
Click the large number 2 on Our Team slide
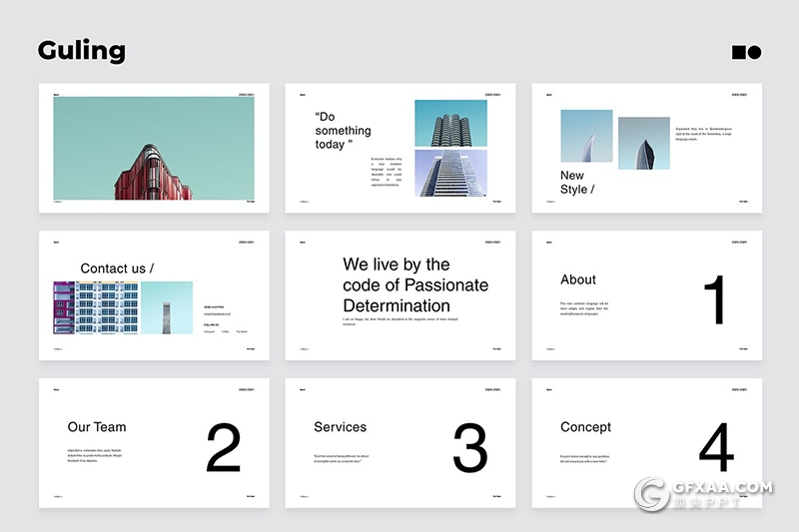(x=223, y=448)
